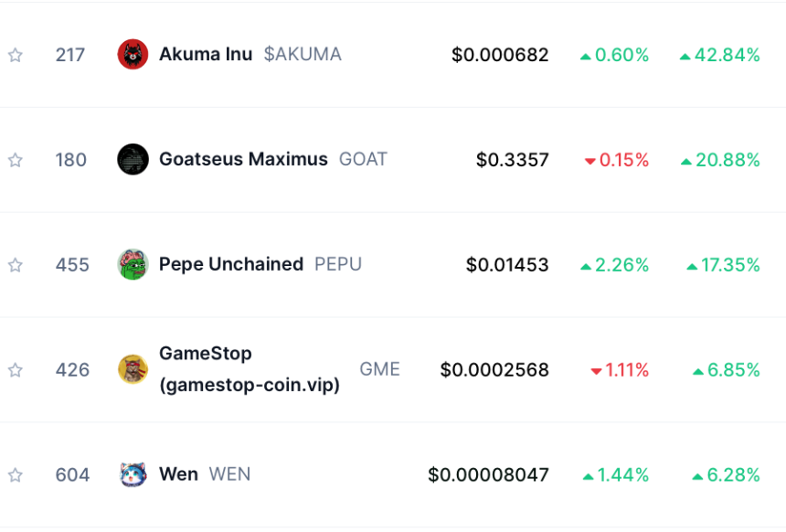Click the GameStop coin logo
The image size is (786, 532).
pos(133,369)
